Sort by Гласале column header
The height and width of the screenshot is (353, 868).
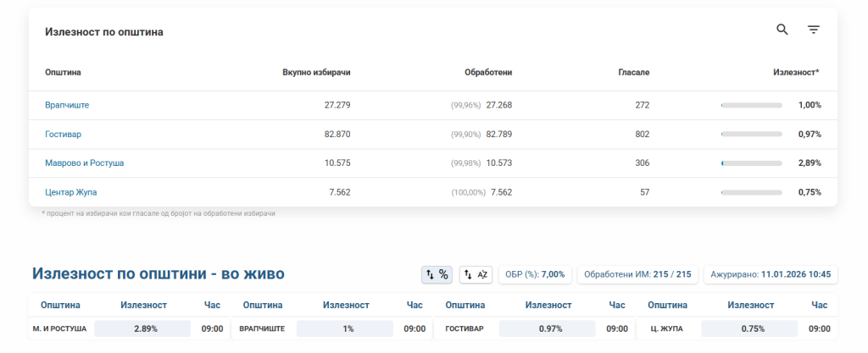point(633,73)
